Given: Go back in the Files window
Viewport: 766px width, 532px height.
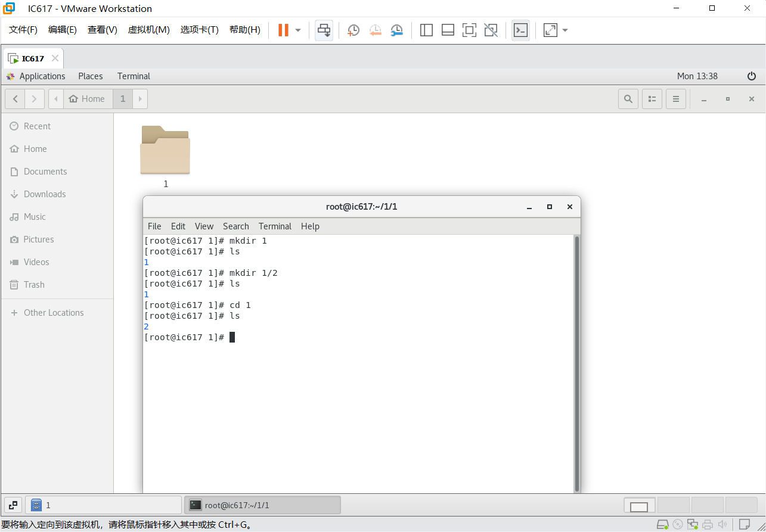Looking at the screenshot, I should 15,99.
